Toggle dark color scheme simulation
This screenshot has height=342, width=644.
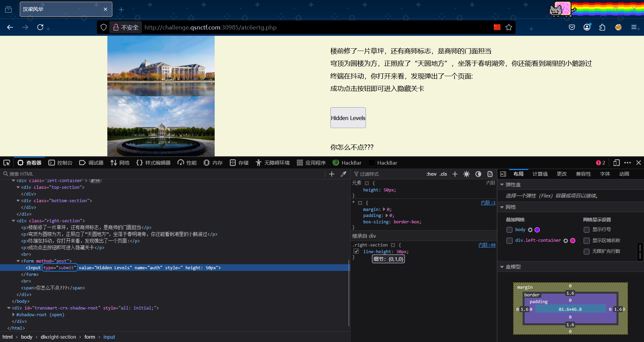coord(478,174)
